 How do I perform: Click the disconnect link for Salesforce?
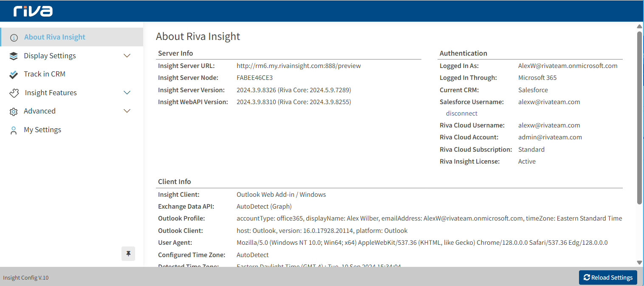pos(461,113)
